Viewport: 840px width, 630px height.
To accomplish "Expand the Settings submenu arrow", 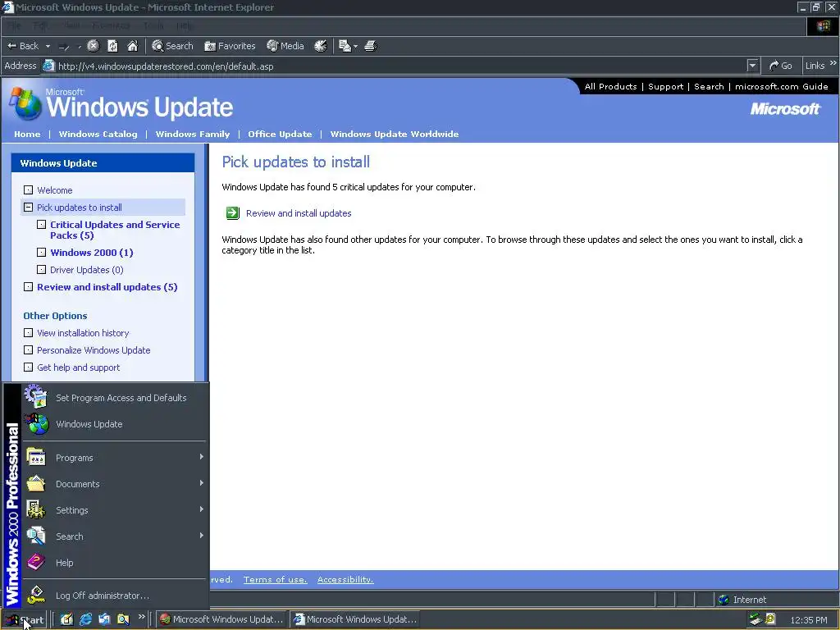I will tap(202, 509).
